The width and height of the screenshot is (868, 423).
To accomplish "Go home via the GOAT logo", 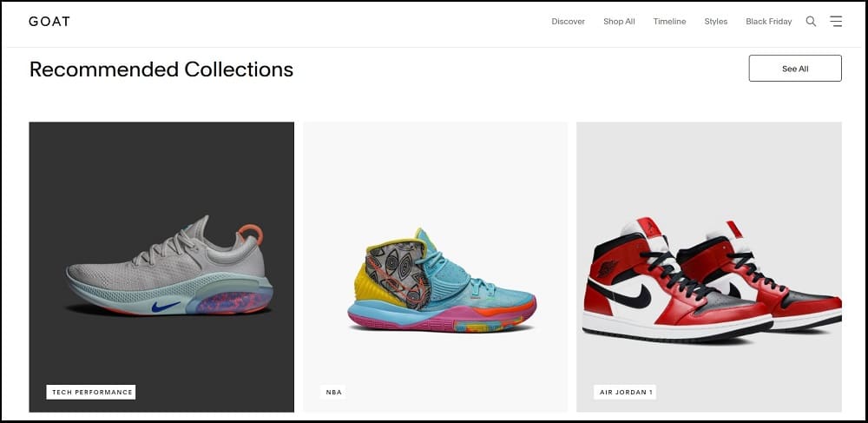I will 49,22.
